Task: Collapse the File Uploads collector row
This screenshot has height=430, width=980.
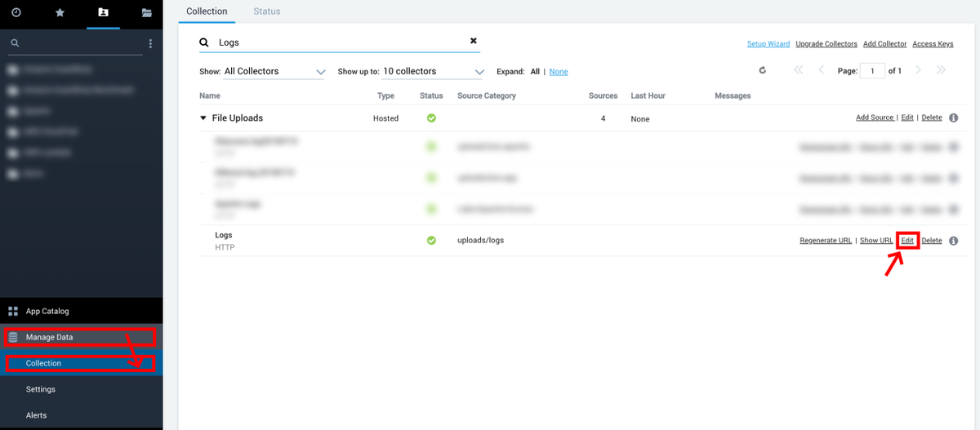Action: coord(203,118)
